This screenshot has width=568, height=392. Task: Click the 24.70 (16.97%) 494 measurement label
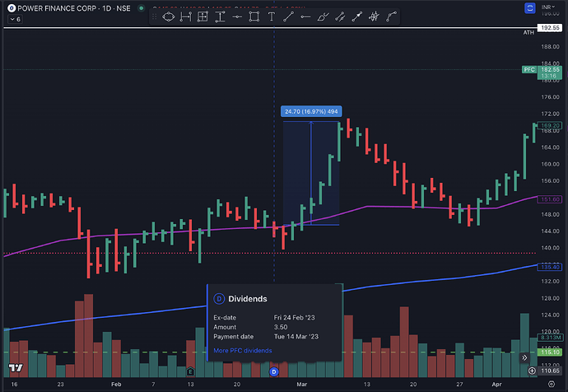pos(311,111)
